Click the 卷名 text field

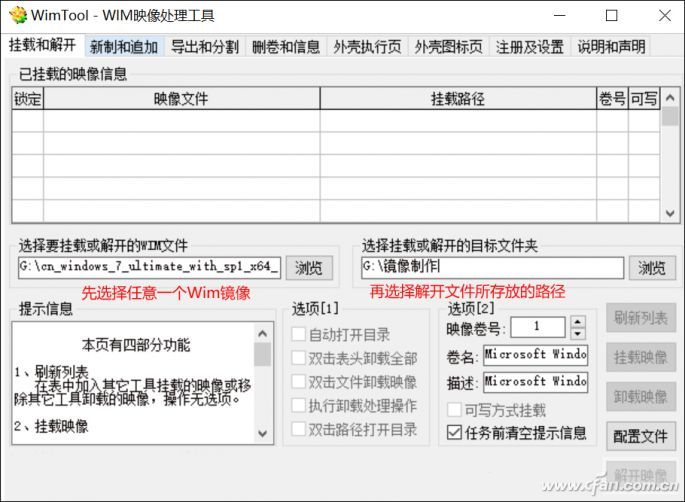[x=535, y=355]
